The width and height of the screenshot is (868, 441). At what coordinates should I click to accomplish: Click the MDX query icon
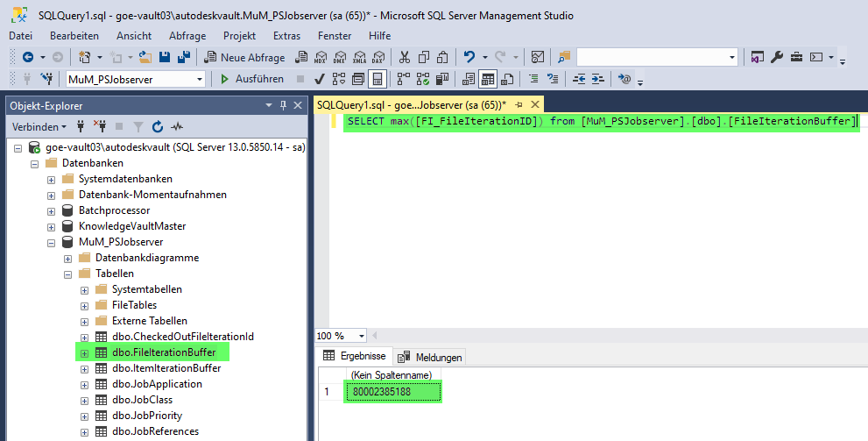pos(321,57)
